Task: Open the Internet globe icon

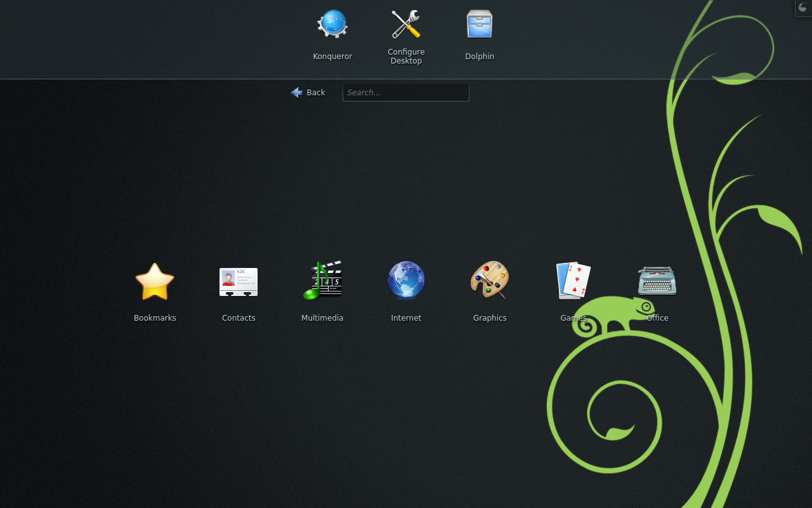Action: coord(406,280)
